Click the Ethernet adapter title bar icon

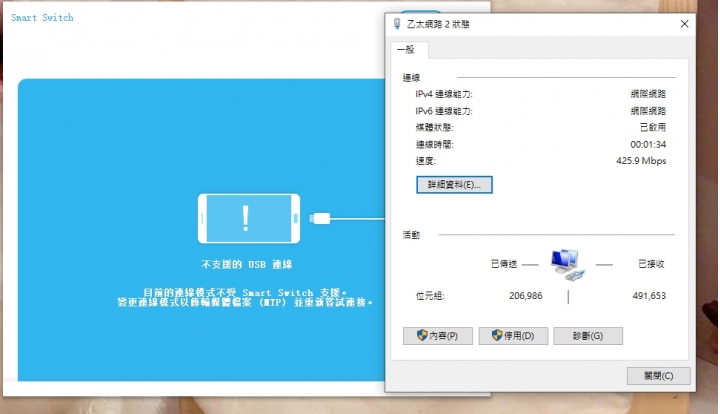397,24
